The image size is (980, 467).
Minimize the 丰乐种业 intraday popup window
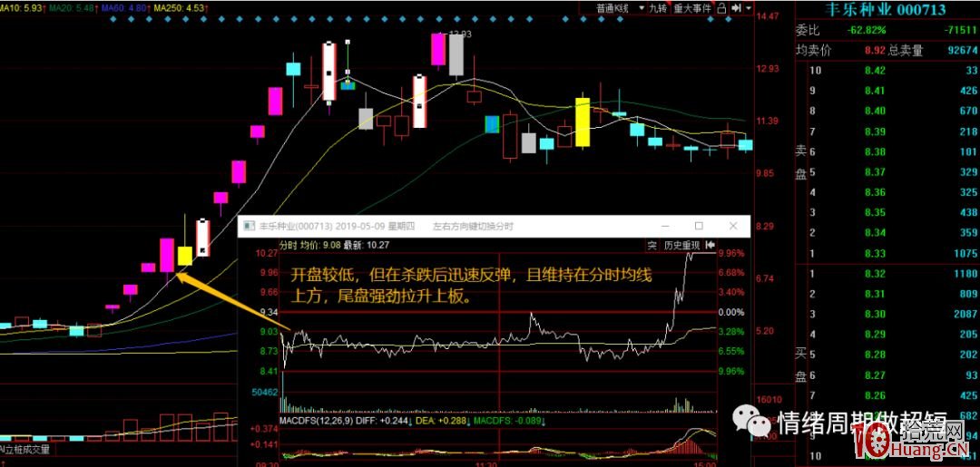tap(667, 226)
